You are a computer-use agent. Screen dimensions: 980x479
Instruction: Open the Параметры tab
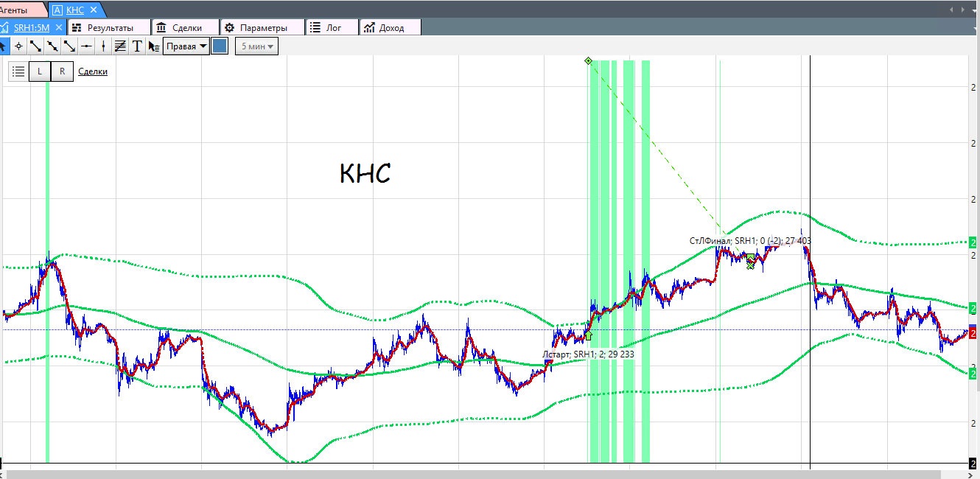click(262, 27)
